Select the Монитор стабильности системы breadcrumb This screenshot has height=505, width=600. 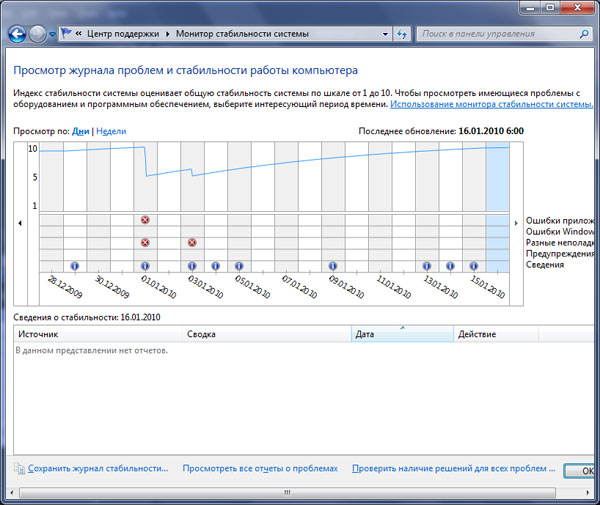click(x=242, y=34)
